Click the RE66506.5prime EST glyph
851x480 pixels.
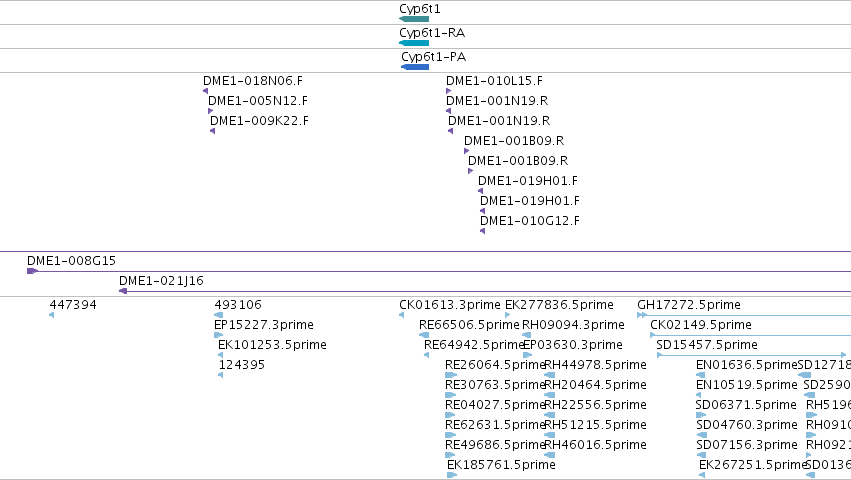coord(424,335)
